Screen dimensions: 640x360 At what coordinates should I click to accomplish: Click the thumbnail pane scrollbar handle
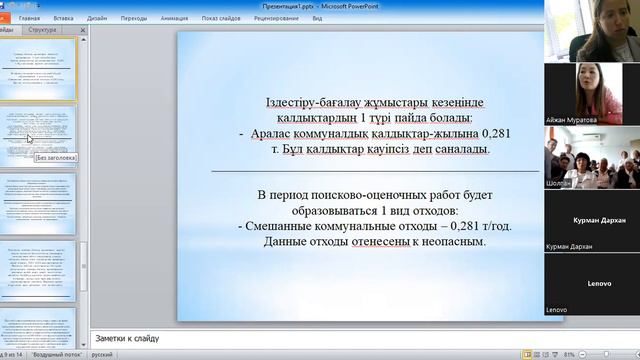[x=84, y=267]
